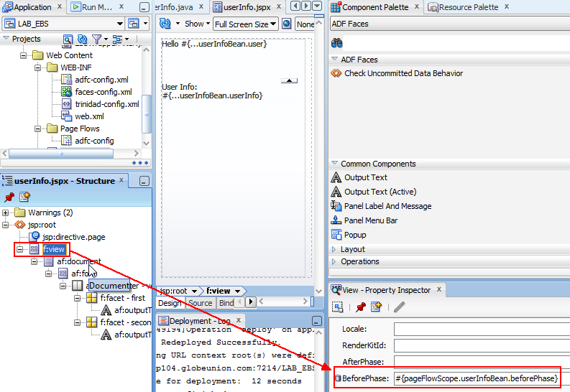Screen dimensions: 570x392
Task: Collapse the WEB-INF folder
Action: pyautogui.click(x=38, y=68)
